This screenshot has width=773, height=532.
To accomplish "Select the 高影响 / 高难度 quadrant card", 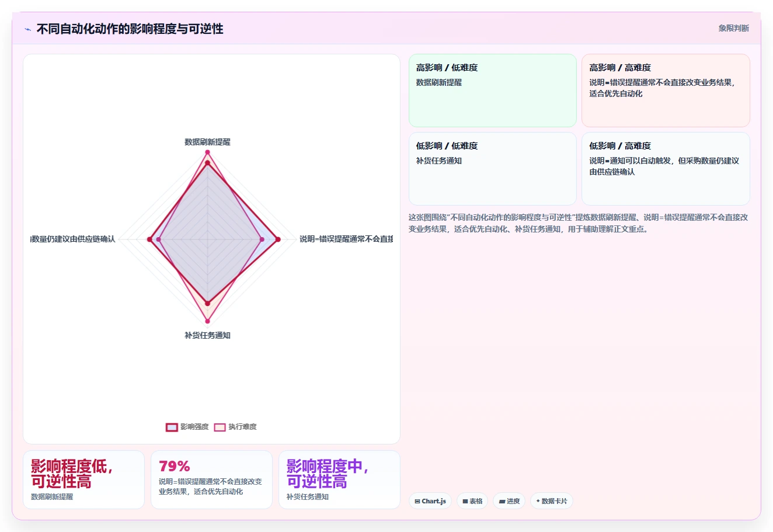I will coord(666,91).
